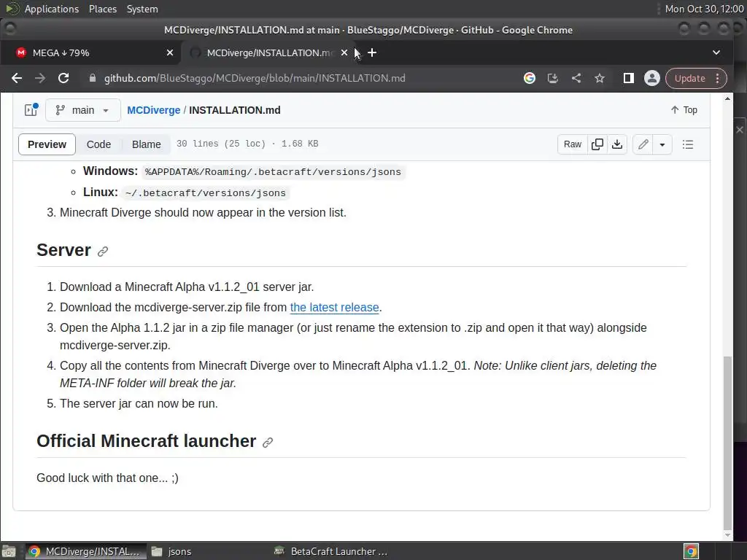Download the raw file
Screen dimensions: 747x560
pyautogui.click(x=617, y=144)
